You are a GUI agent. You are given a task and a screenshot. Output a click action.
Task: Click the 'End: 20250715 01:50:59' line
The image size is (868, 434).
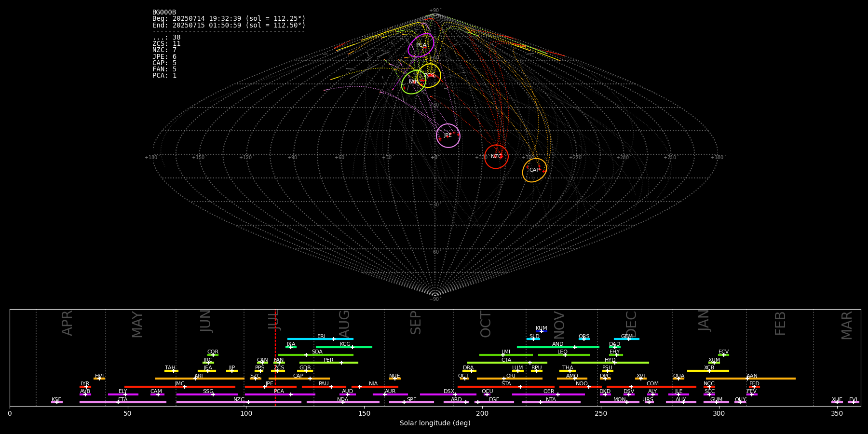pos(229,25)
